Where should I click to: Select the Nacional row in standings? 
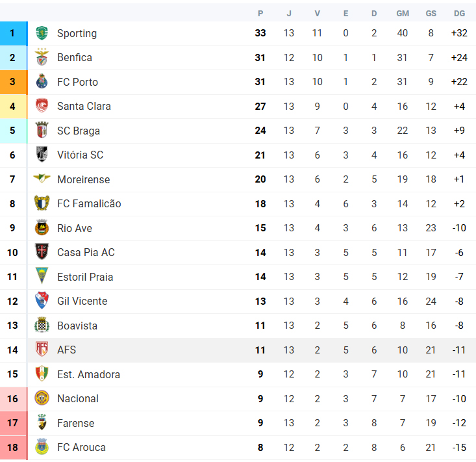(238, 398)
